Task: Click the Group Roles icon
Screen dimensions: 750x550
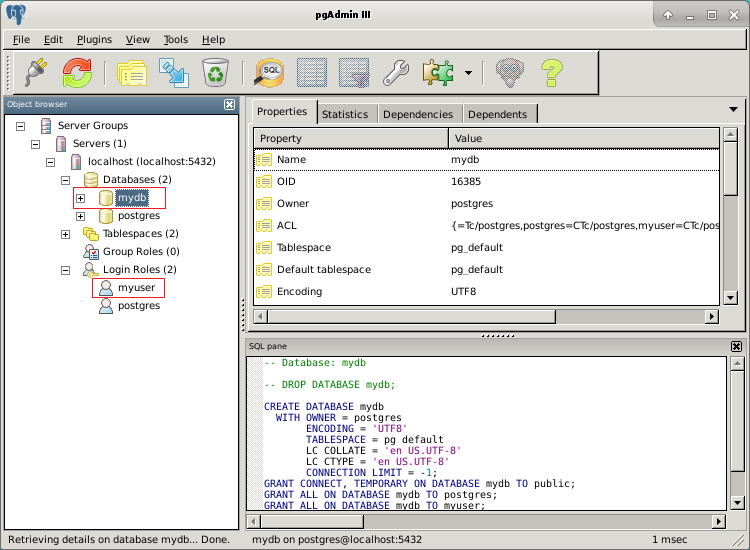Action: [x=91, y=252]
